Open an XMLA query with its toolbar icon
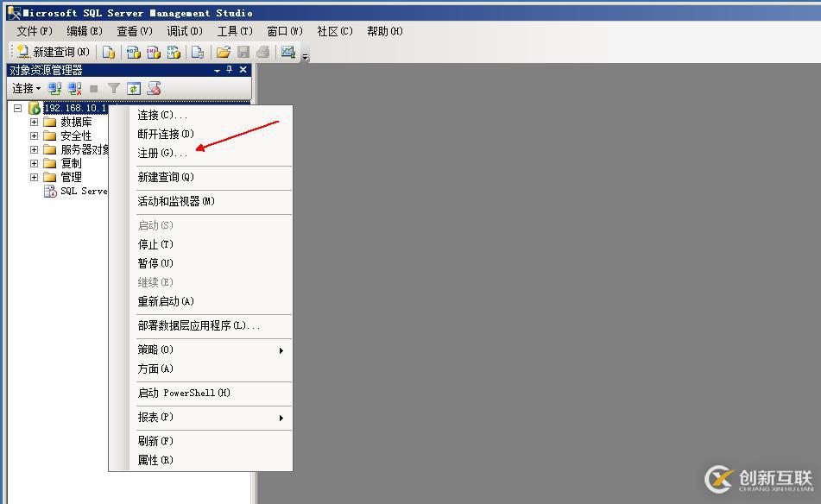Image resolution: width=821 pixels, height=504 pixels. 174,52
